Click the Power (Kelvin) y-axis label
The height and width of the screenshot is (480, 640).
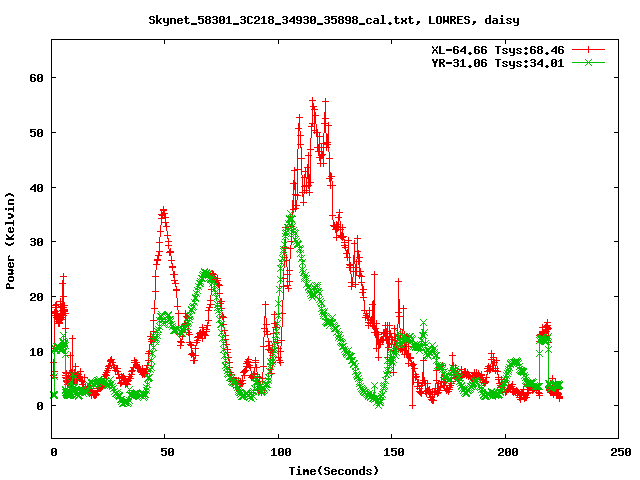click(10, 241)
